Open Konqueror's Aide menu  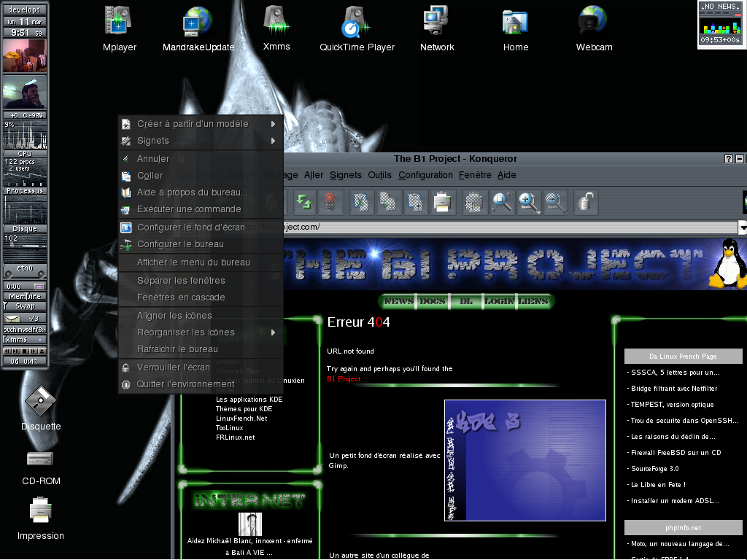[x=507, y=175]
